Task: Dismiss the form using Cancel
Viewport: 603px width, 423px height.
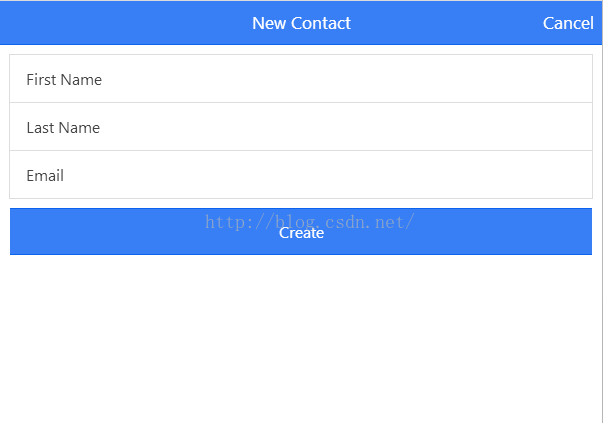Action: (567, 23)
